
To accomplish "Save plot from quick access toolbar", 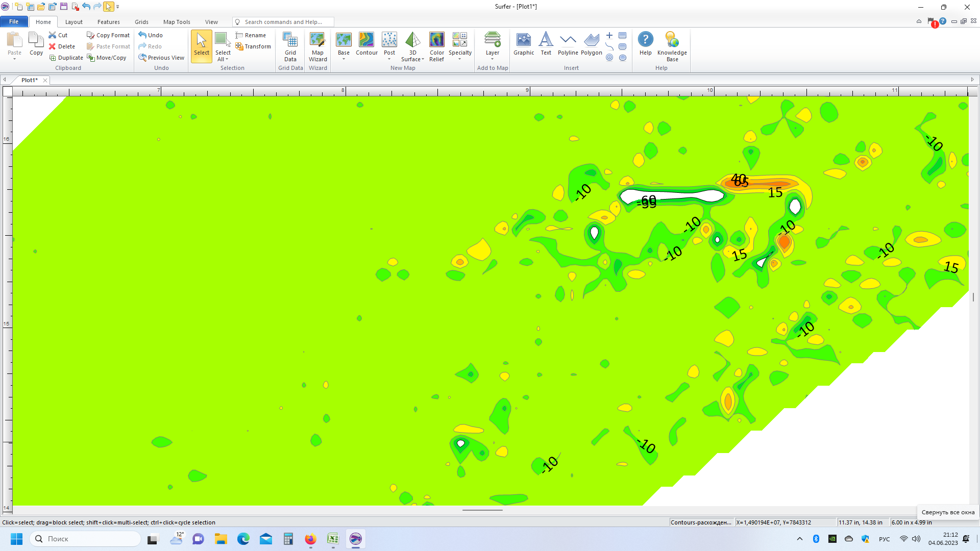I will (64, 7).
